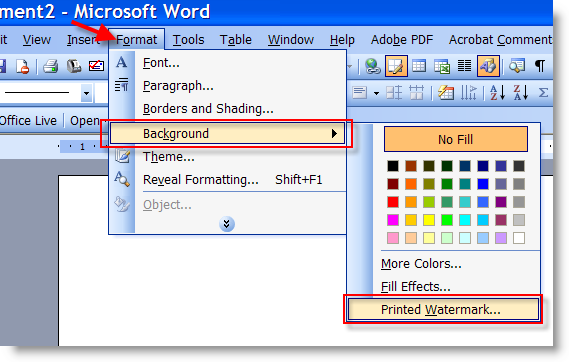Click the Spelling and Grammar toolbar icon
569x362 pixels.
coord(97,66)
